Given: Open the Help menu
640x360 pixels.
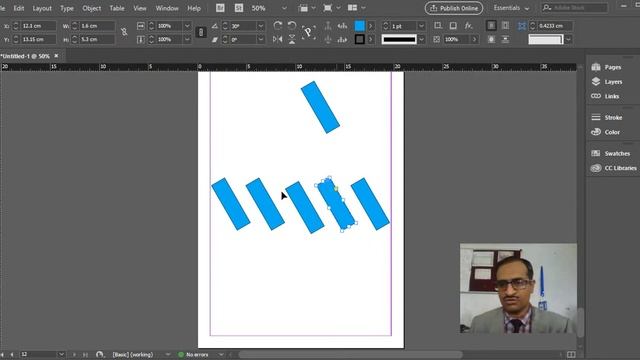Looking at the screenshot, I should 194,8.
